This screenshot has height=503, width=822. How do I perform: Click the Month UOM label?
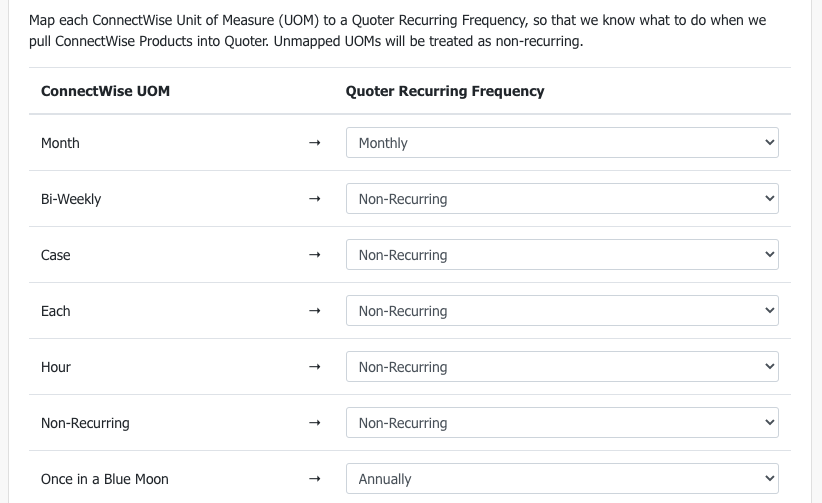(60, 143)
